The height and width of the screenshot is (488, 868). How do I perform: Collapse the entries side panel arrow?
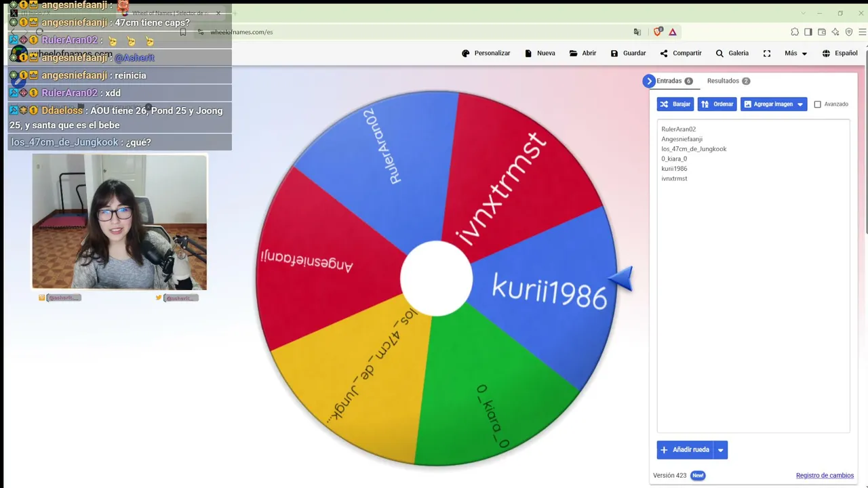point(649,81)
